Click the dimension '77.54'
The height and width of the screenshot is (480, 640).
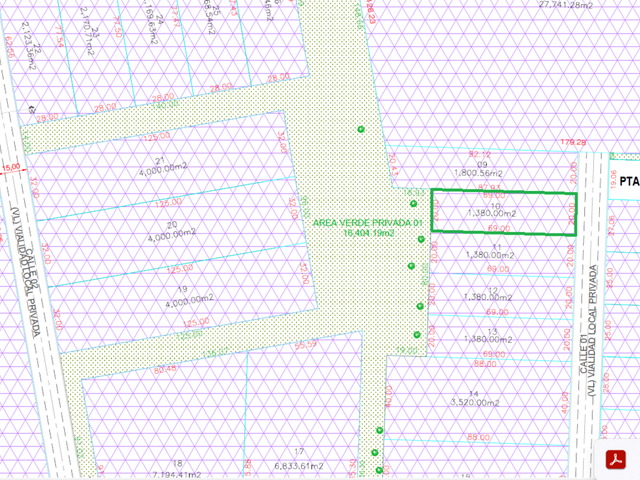click(x=59, y=37)
